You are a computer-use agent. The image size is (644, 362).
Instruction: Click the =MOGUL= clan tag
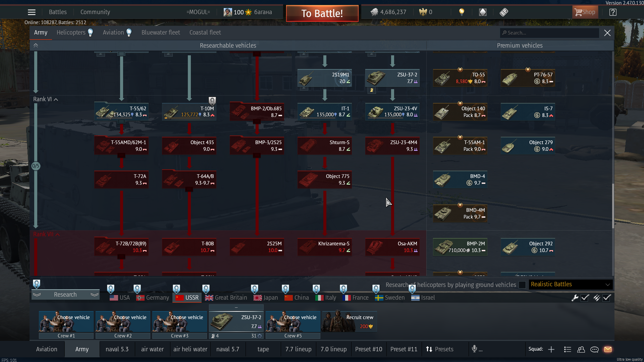click(x=198, y=12)
